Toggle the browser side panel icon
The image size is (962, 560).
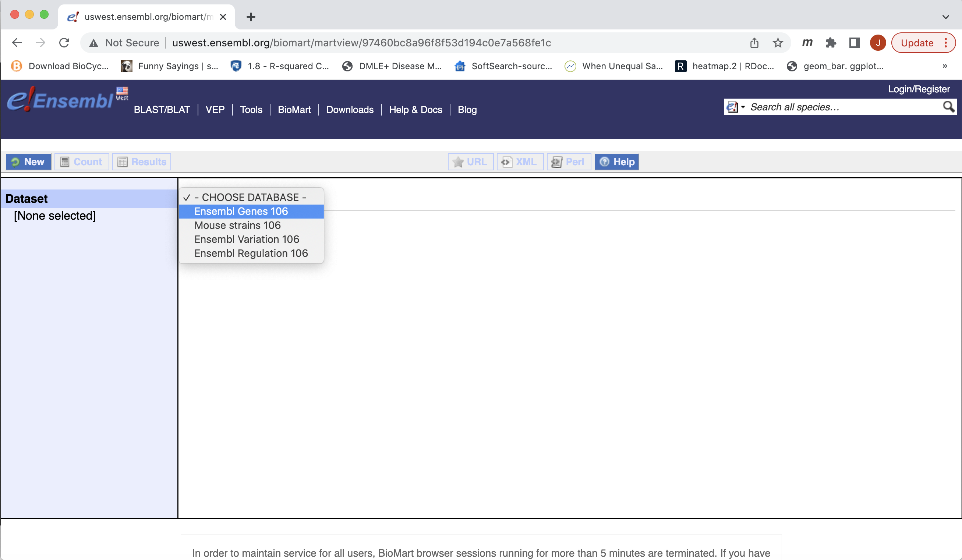(854, 43)
